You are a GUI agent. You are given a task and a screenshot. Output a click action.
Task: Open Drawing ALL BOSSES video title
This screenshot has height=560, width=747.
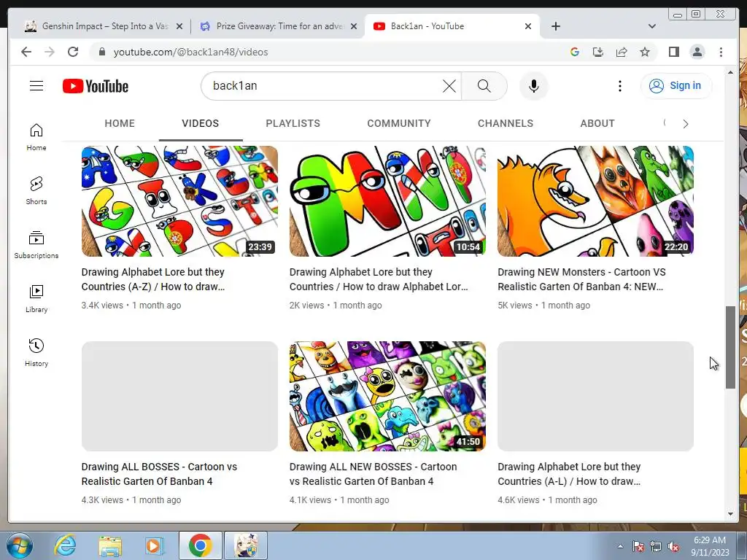159,474
